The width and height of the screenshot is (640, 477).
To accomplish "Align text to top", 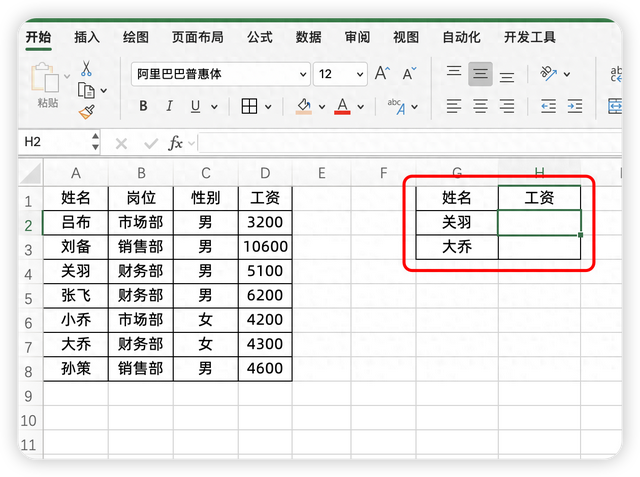I will (454, 71).
